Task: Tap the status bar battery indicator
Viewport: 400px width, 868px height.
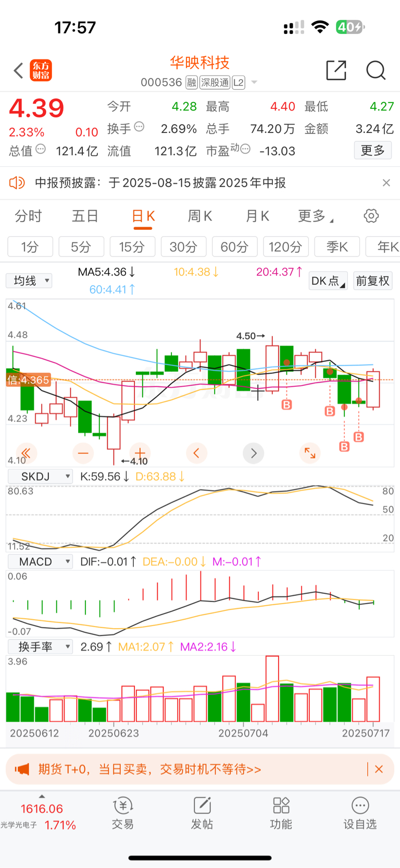Action: coord(350,27)
